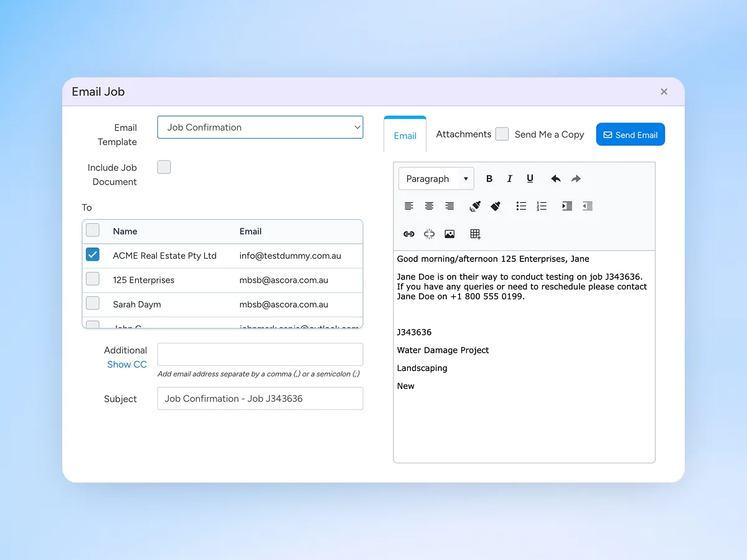Viewport: 747px width, 560px height.
Task: Click the standalone J343636 line in body
Action: (x=415, y=332)
